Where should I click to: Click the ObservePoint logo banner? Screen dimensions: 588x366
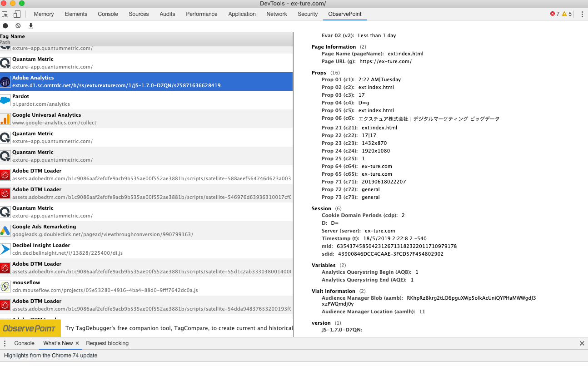pos(30,328)
